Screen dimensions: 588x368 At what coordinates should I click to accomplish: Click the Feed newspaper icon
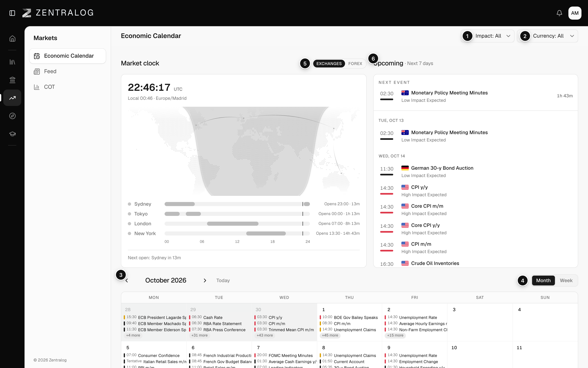tap(37, 72)
